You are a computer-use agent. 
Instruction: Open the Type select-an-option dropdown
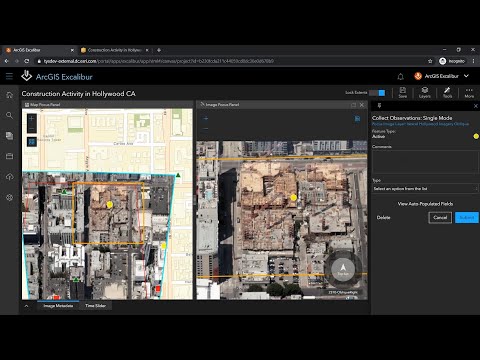tap(425, 188)
